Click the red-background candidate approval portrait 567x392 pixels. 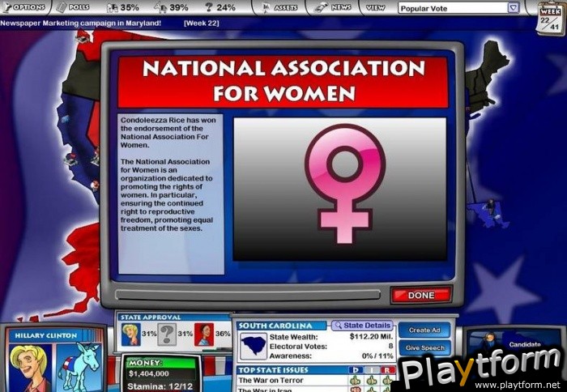pos(204,334)
